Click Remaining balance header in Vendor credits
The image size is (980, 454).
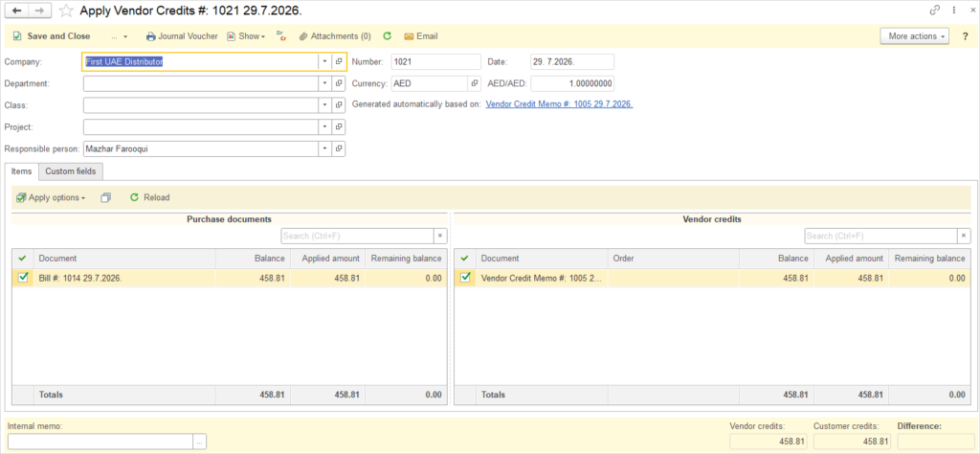930,259
